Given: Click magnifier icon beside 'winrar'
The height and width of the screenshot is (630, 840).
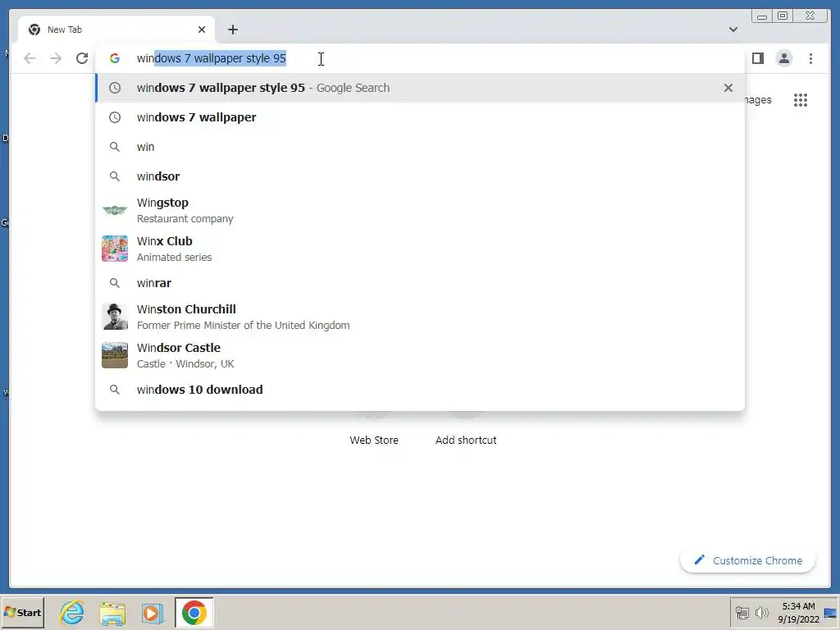Looking at the screenshot, I should pos(115,283).
